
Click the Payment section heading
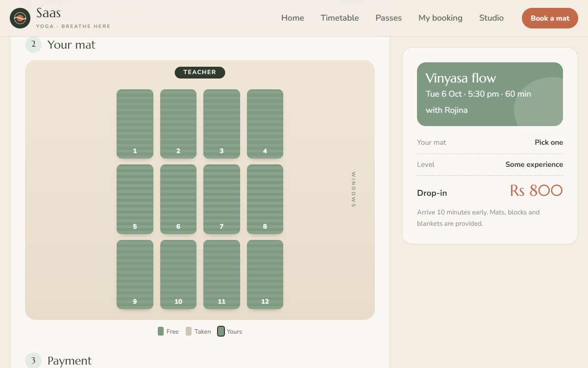click(70, 361)
